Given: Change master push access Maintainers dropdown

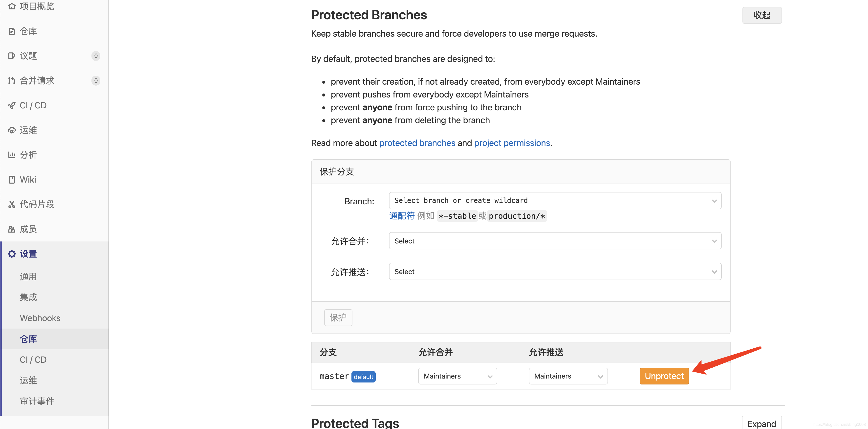Looking at the screenshot, I should point(568,376).
